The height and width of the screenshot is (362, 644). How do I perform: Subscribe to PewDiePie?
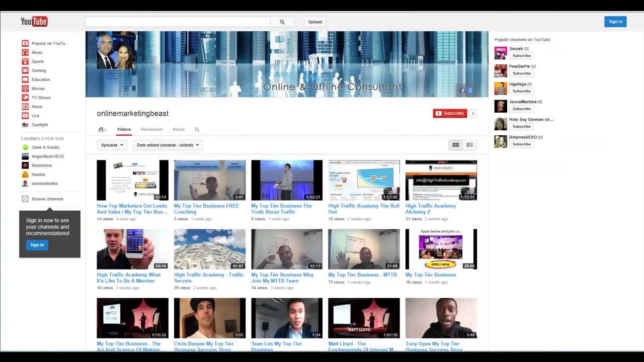[522, 73]
